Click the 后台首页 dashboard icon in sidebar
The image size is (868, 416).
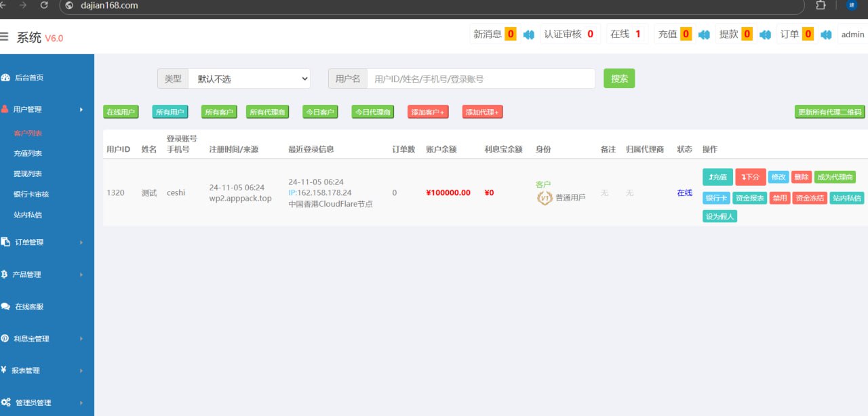pos(5,78)
